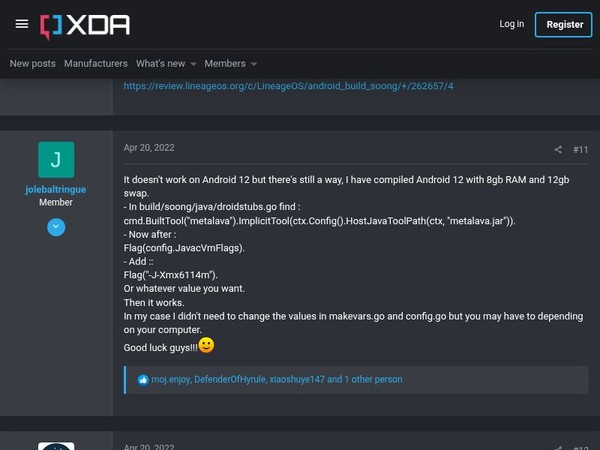Expand the What's new dropdown arrow
This screenshot has height=450, width=600.
coord(193,64)
